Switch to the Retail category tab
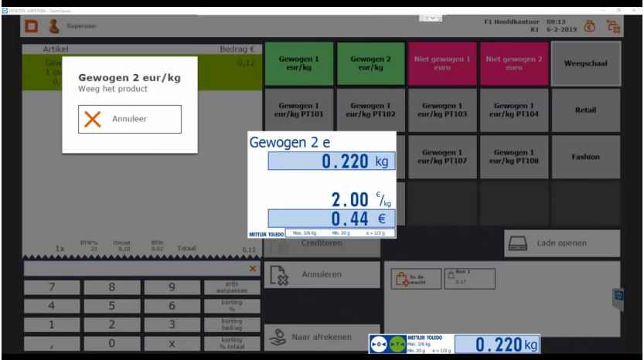Screen dimensions: 644x360 click(x=585, y=110)
